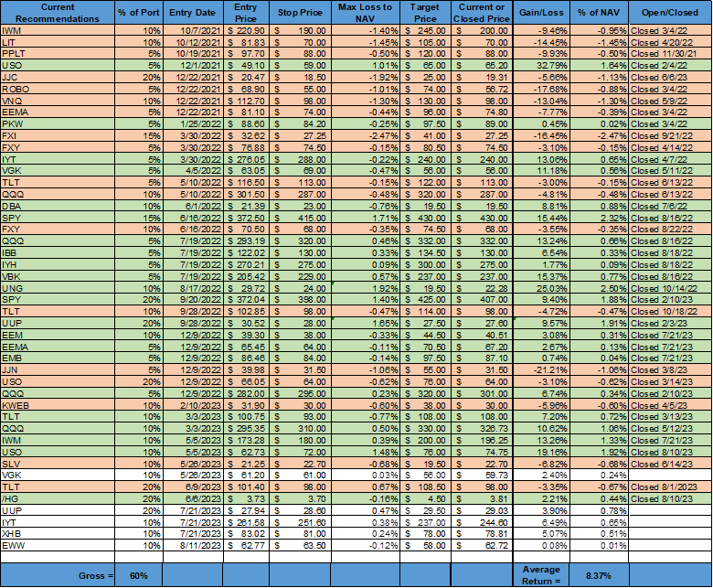
Task: Select the EEM ticker cell
Action: 58,336
